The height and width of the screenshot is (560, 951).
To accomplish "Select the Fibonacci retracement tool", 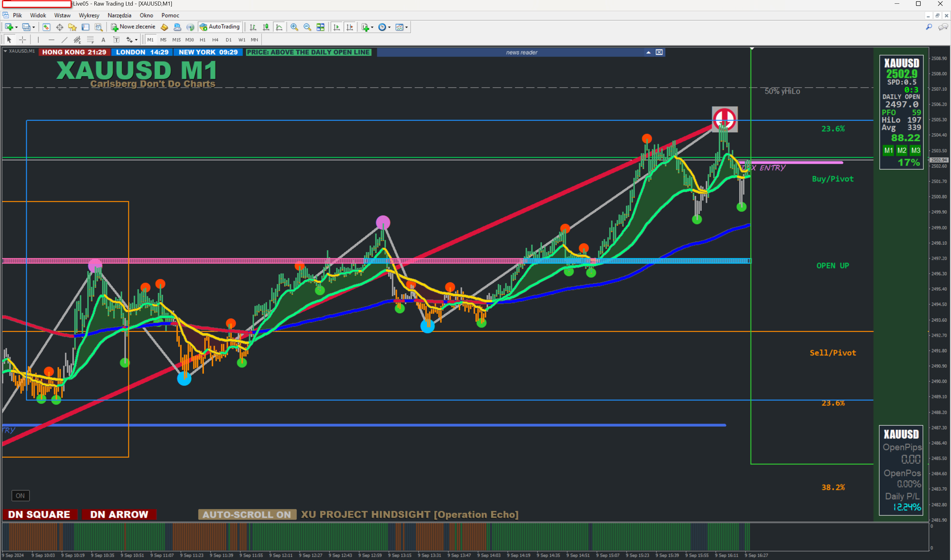I will click(90, 40).
